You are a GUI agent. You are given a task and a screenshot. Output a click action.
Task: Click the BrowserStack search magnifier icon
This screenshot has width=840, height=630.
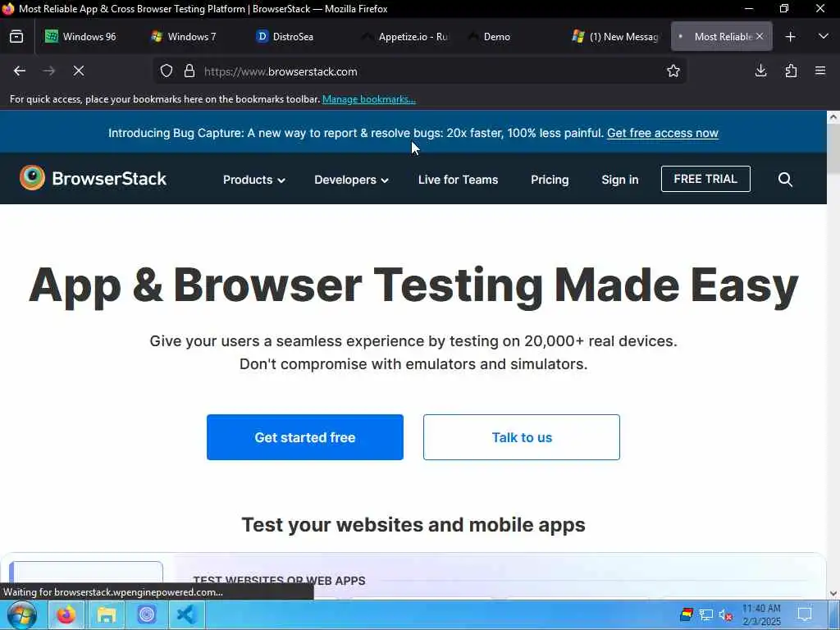tap(785, 180)
